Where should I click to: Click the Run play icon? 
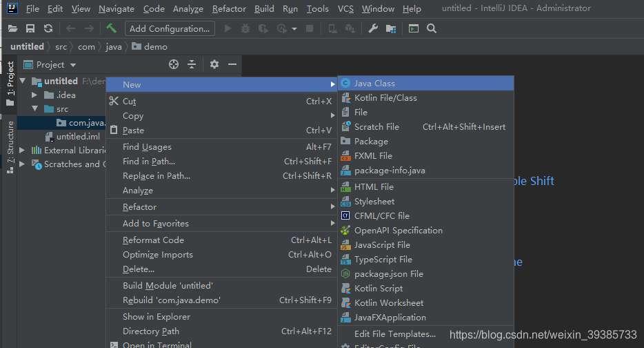pyautogui.click(x=228, y=28)
